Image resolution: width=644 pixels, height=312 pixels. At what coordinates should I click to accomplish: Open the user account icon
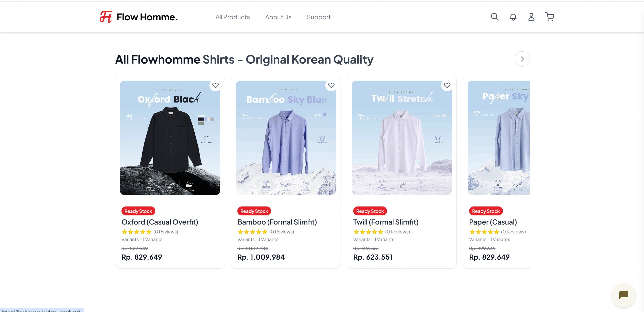tap(531, 17)
